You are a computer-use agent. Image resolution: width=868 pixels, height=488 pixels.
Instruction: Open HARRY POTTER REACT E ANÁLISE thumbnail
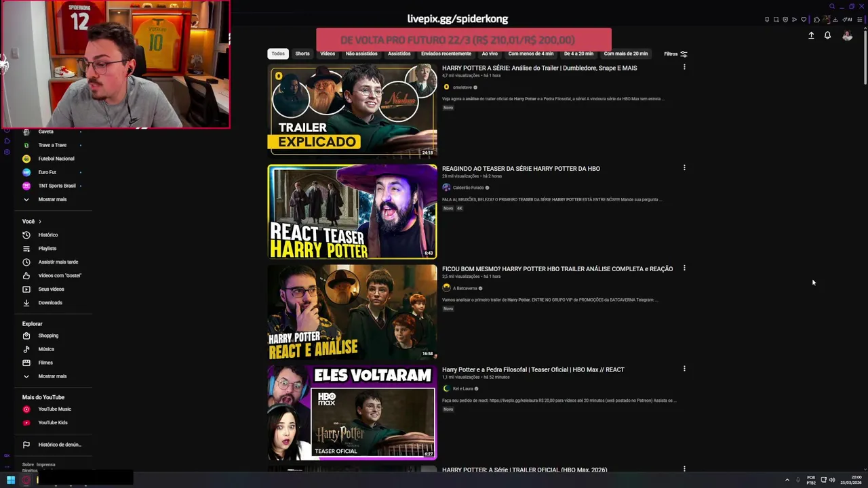click(352, 312)
